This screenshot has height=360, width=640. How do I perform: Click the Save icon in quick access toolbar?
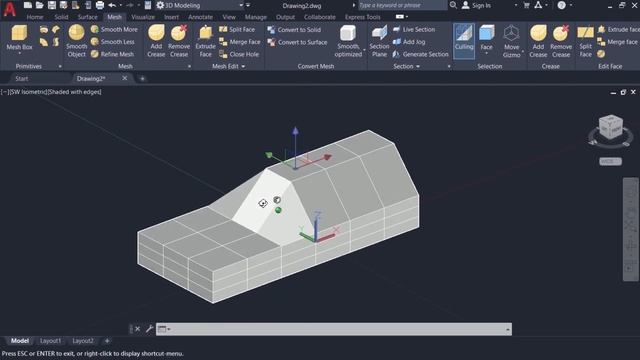(51, 5)
